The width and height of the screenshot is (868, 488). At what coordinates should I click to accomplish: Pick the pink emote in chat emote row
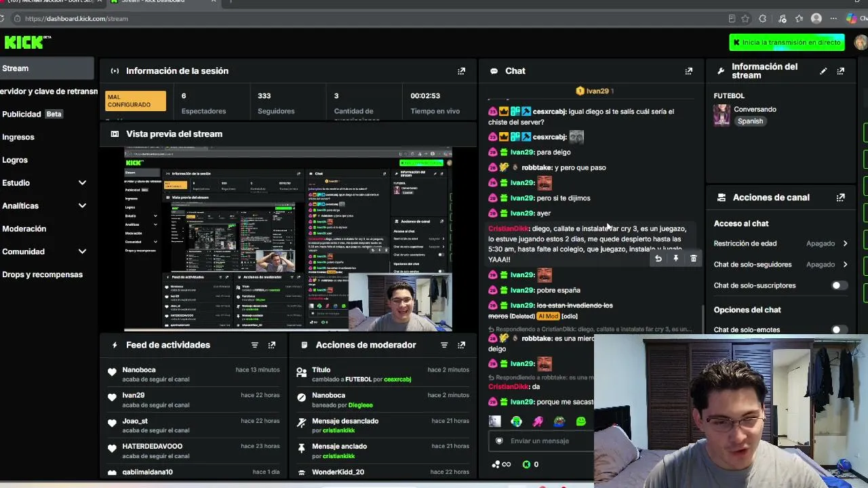tap(538, 421)
